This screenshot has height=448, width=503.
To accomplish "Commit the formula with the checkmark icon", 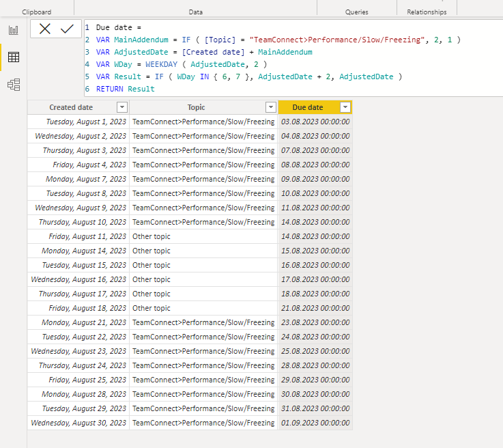I will (67, 29).
